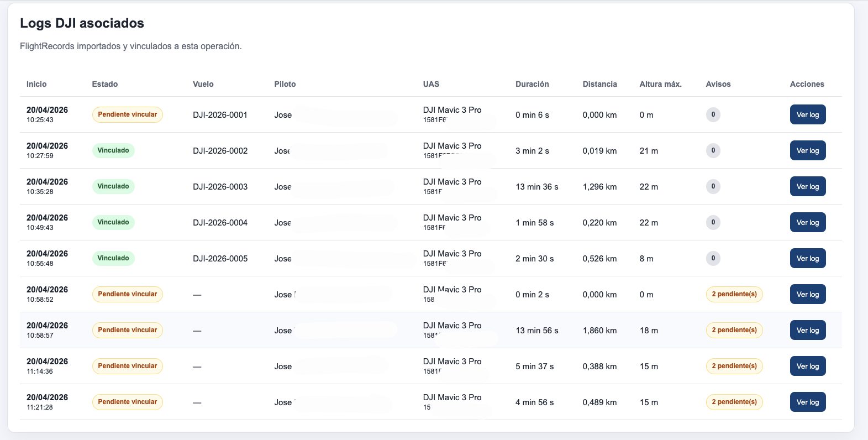This screenshot has width=868, height=440.
Task: Click the Inicio column header
Action: [36, 84]
